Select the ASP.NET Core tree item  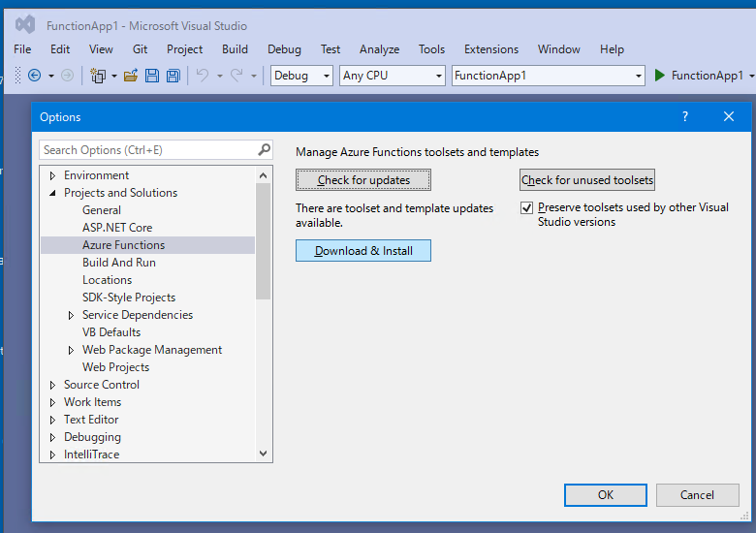[117, 228]
